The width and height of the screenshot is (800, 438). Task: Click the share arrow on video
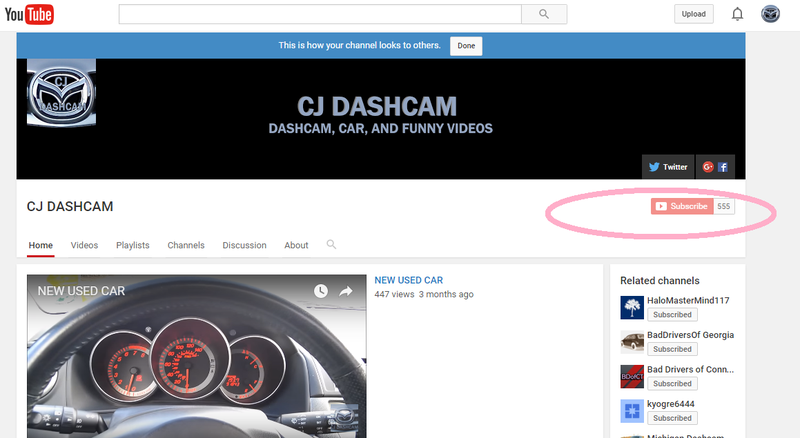tap(346, 291)
